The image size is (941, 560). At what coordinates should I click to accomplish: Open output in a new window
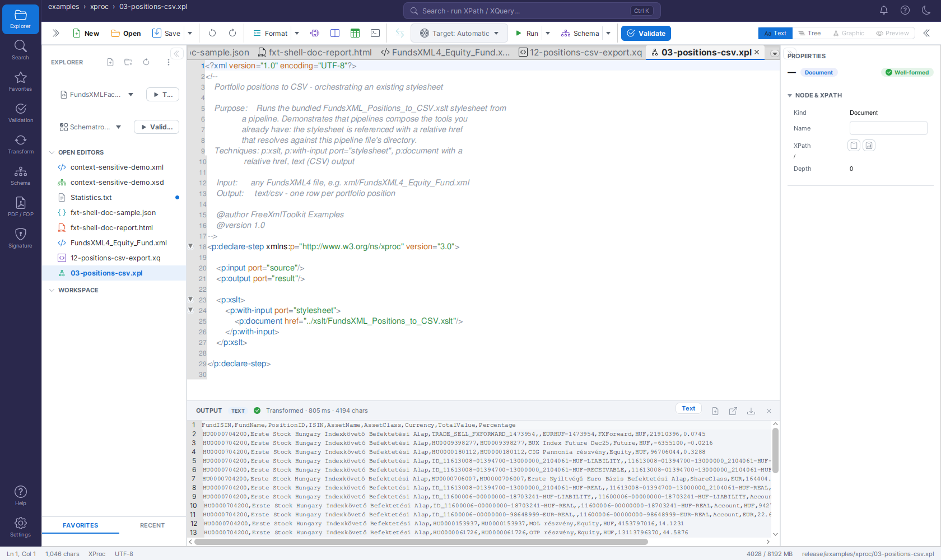[733, 411]
